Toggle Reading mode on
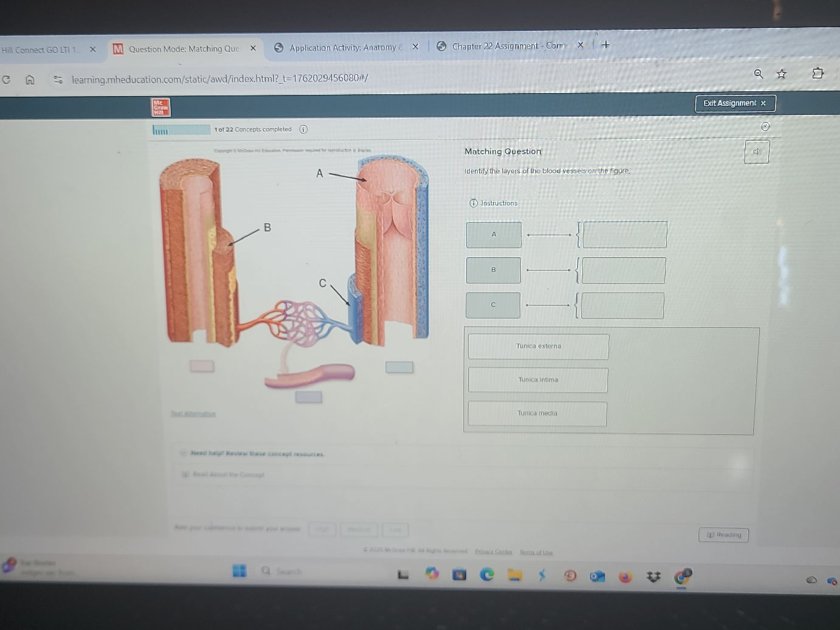 723,535
